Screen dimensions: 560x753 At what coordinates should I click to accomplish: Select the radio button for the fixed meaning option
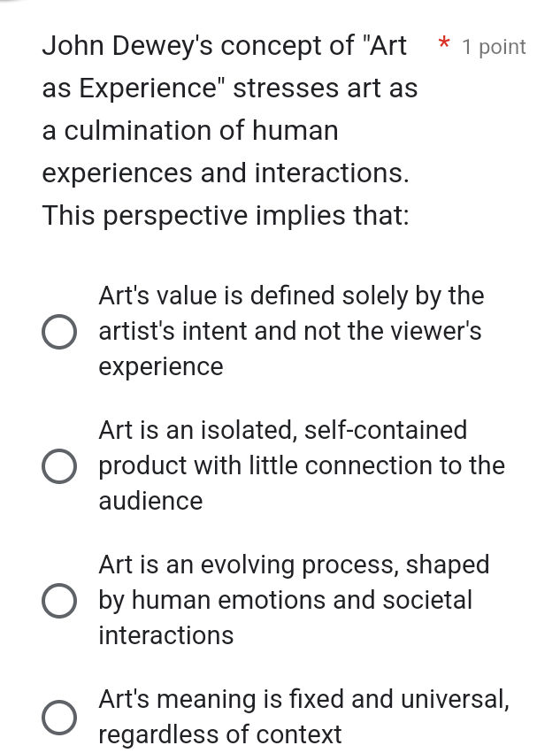pyautogui.click(x=58, y=718)
